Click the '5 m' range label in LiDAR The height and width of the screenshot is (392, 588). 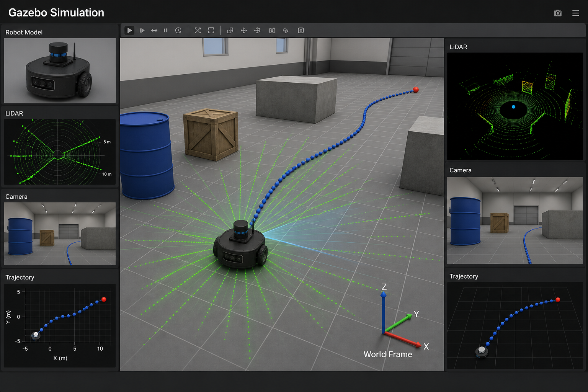pos(107,142)
